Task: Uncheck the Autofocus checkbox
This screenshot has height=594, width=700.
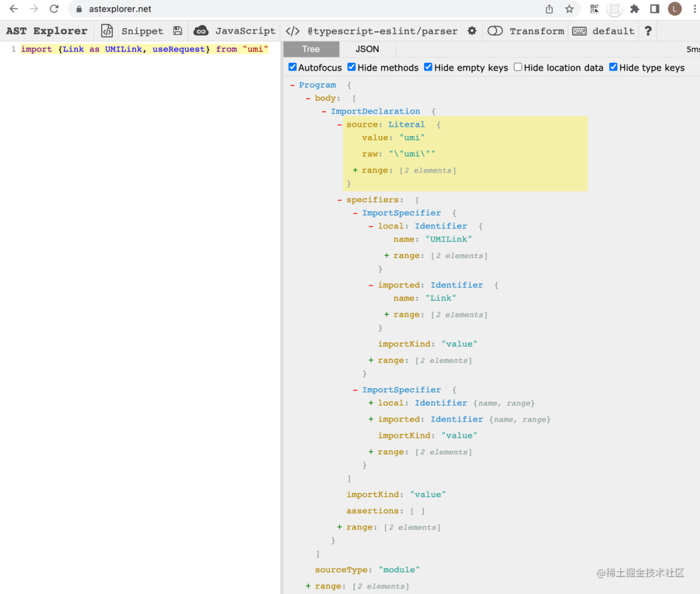Action: point(292,67)
